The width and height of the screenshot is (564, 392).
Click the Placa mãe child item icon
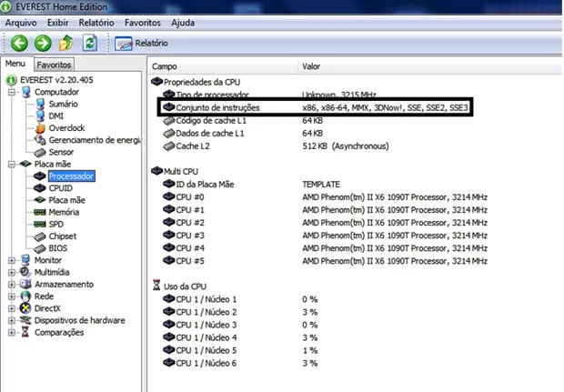point(39,200)
